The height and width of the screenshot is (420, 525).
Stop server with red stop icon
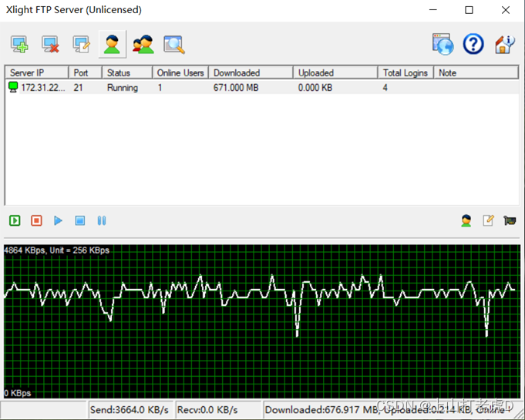point(36,220)
